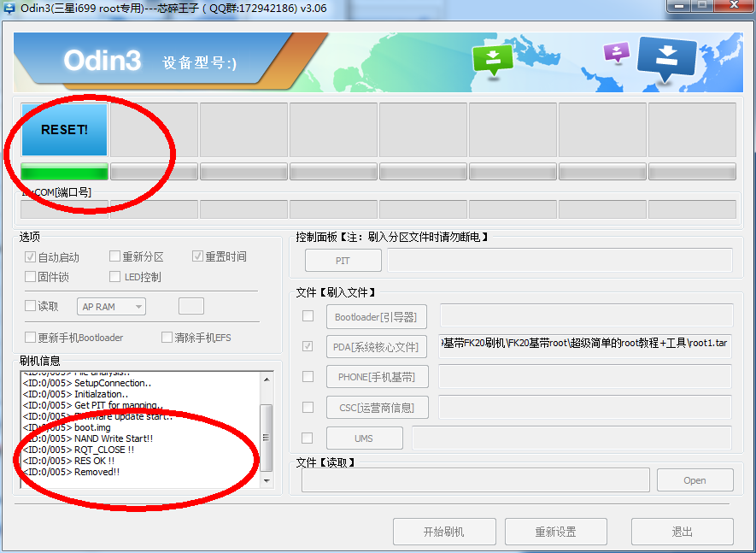Image resolution: width=756 pixels, height=553 pixels.
Task: Click the UMS file path field
Action: tap(571, 438)
